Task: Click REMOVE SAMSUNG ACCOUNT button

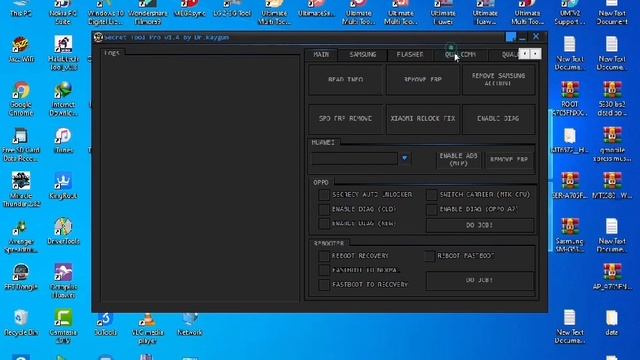Action: tap(498, 80)
